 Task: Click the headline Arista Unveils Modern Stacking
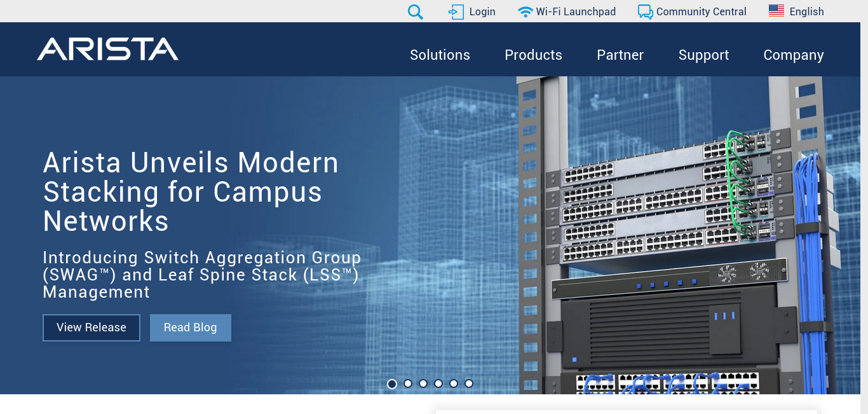191,192
